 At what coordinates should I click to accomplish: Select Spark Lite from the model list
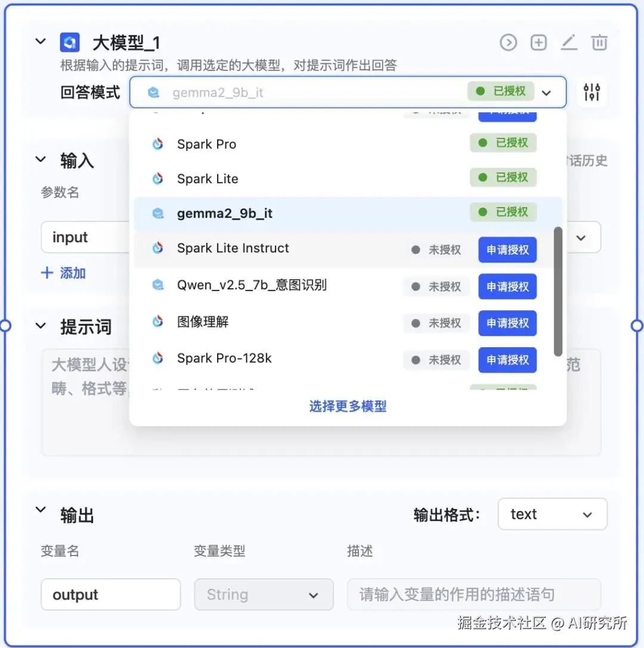pos(207,178)
